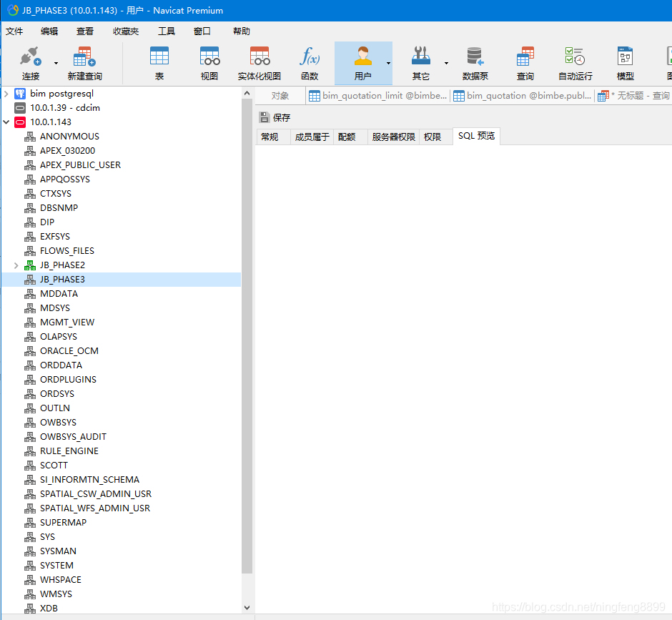Image resolution: width=672 pixels, height=620 pixels.
Task: Click the Others (其它) tools icon
Action: tap(420, 56)
